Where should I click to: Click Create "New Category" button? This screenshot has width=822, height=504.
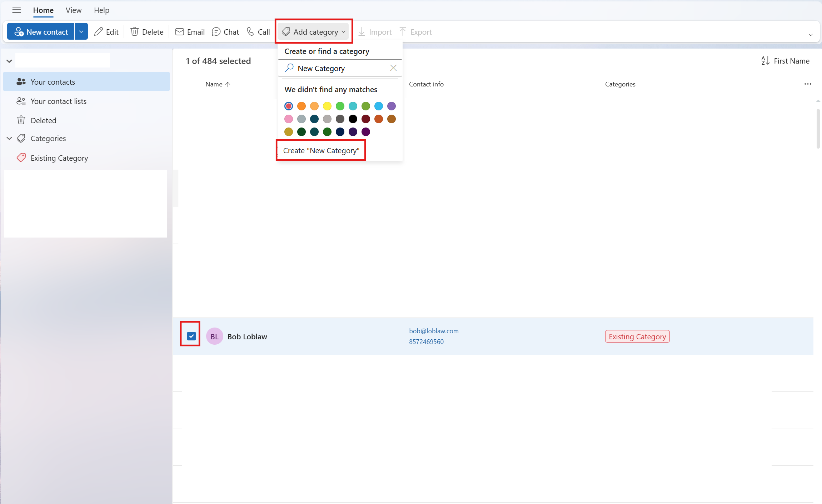pyautogui.click(x=320, y=150)
